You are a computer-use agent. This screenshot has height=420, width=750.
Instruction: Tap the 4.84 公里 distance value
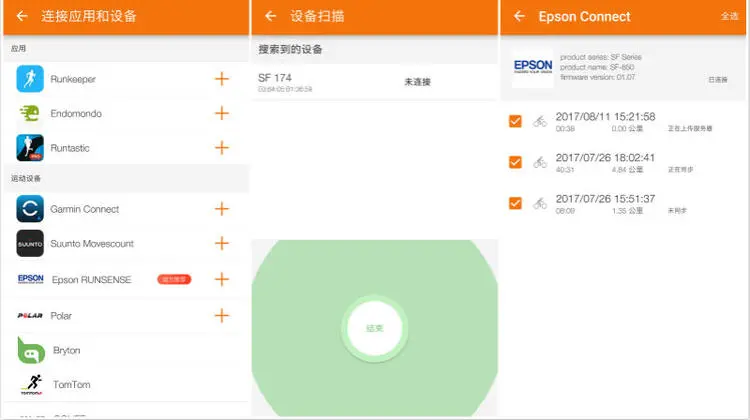point(627,170)
